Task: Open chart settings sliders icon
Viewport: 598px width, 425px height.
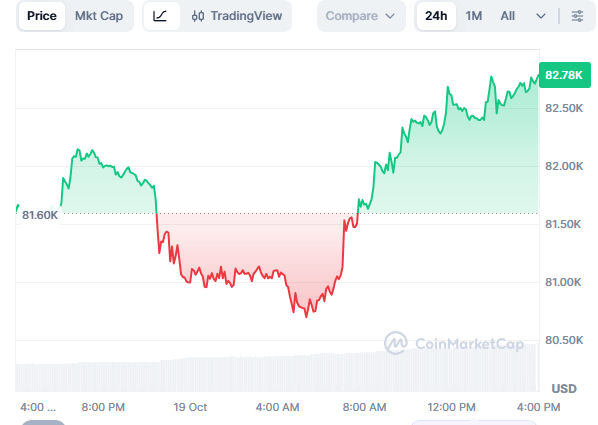Action: [577, 16]
